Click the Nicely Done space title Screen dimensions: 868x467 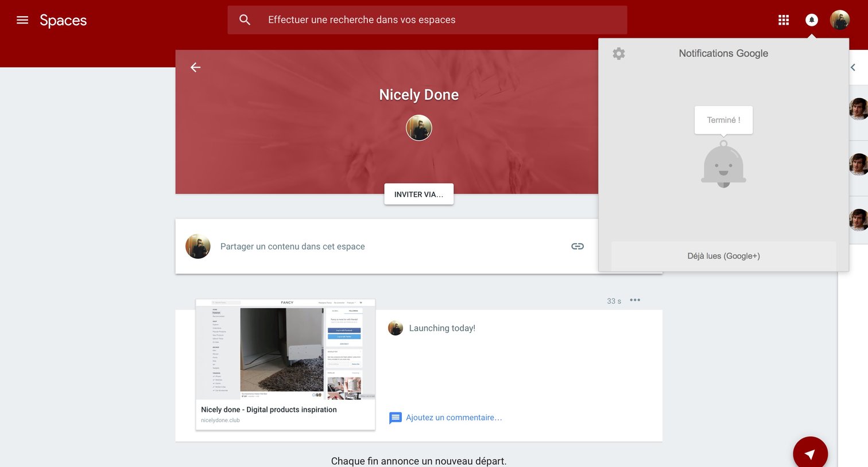click(419, 95)
